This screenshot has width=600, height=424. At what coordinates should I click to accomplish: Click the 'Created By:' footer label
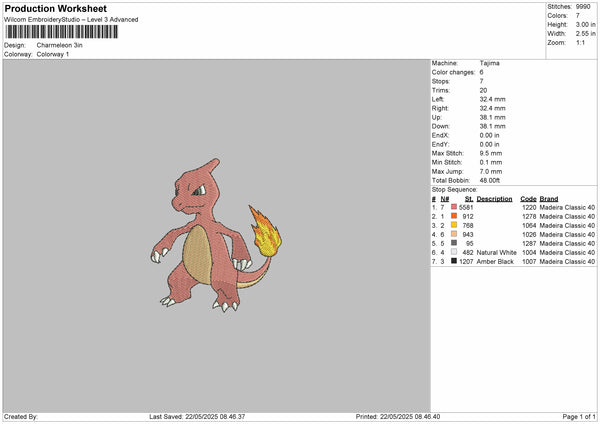pos(21,417)
